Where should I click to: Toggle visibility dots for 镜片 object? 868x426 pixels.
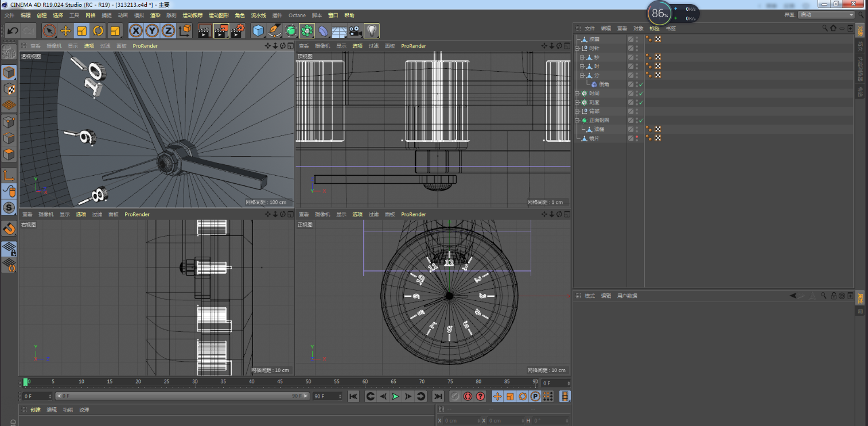(x=636, y=138)
